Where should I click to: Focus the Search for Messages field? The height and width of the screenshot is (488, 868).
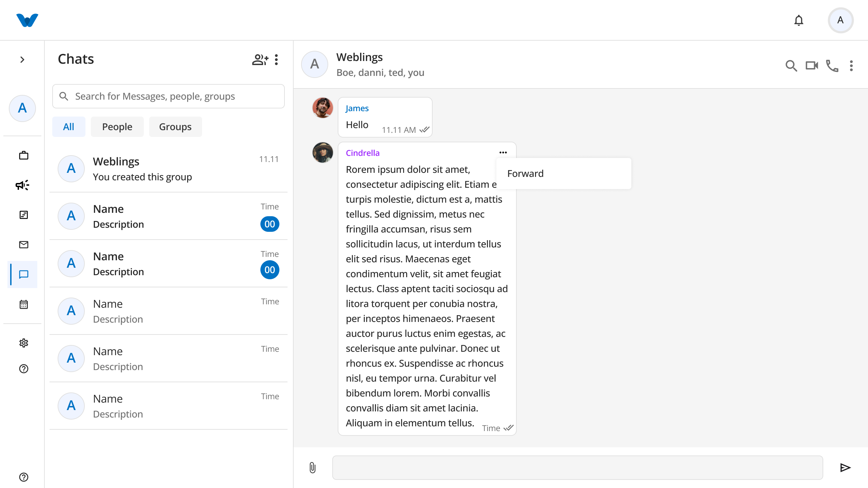pos(169,96)
